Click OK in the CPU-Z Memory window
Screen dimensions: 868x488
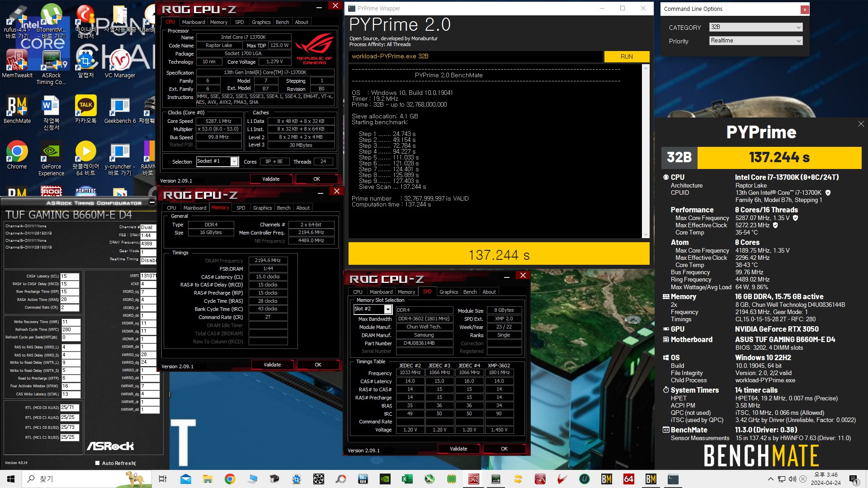(x=318, y=365)
